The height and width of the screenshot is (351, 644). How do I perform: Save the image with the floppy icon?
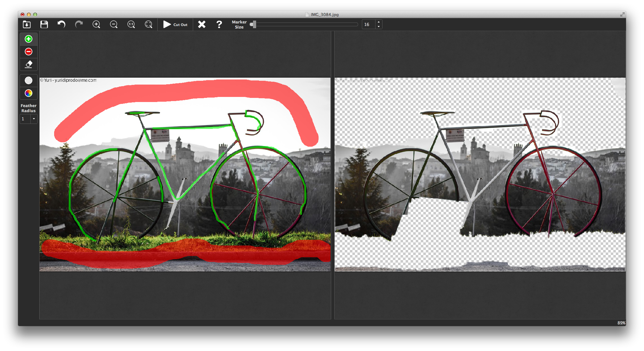(44, 24)
